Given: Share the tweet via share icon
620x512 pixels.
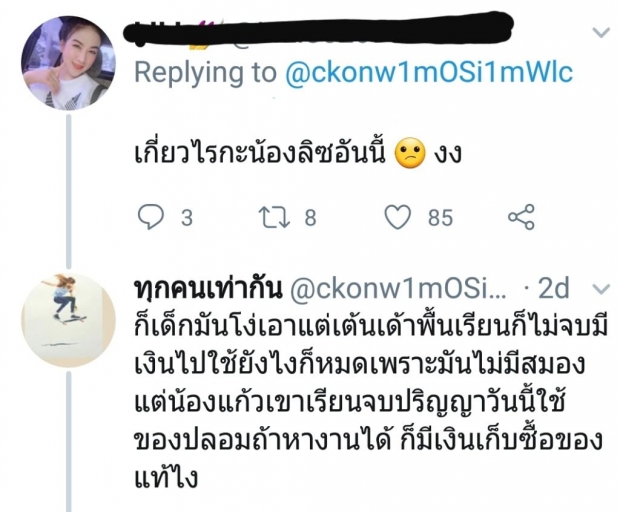Looking at the screenshot, I should pos(521,217).
